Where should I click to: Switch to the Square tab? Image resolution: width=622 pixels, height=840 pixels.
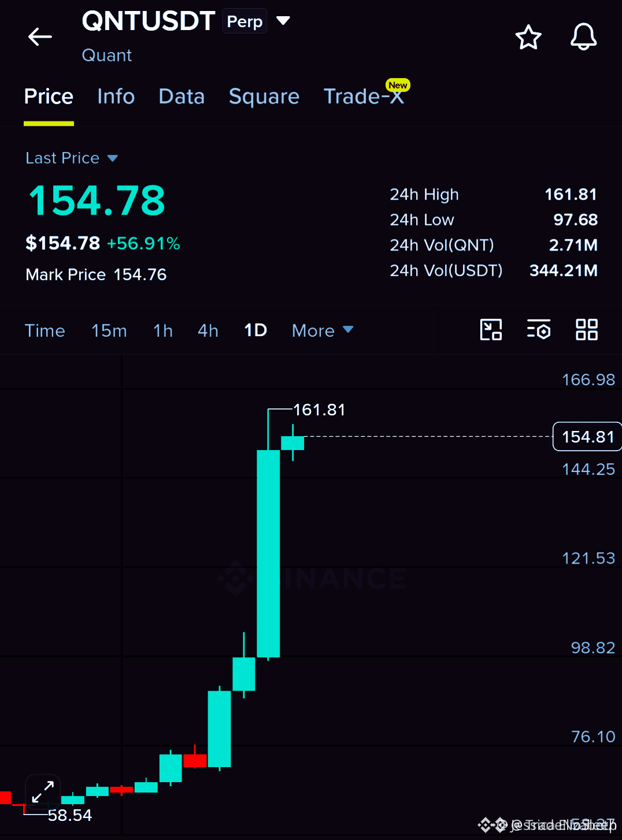point(264,96)
